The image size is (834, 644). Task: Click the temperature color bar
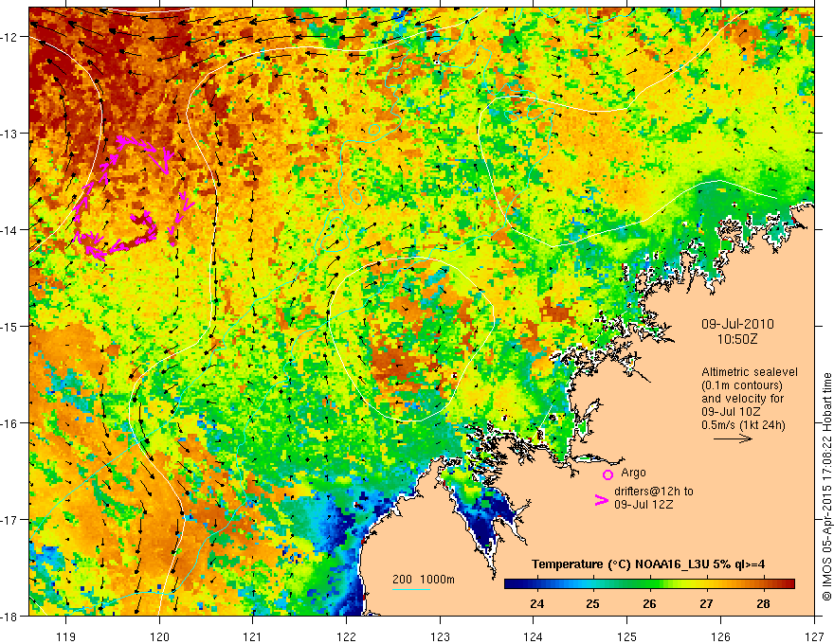(x=649, y=583)
